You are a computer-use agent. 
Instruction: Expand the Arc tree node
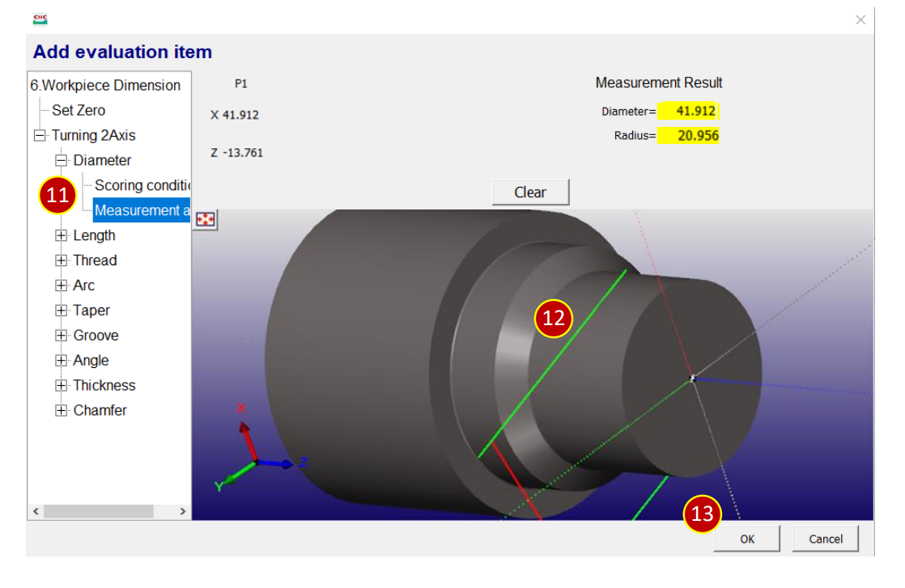pos(62,286)
